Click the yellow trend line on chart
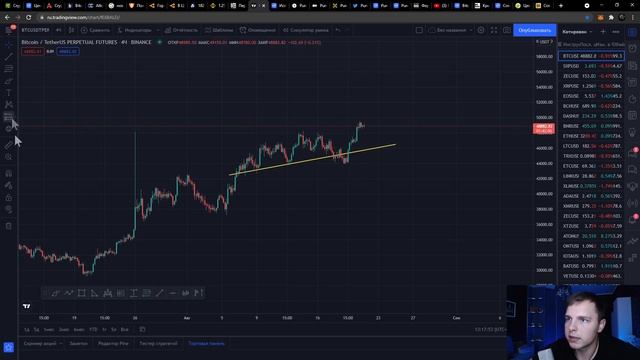 (312, 160)
